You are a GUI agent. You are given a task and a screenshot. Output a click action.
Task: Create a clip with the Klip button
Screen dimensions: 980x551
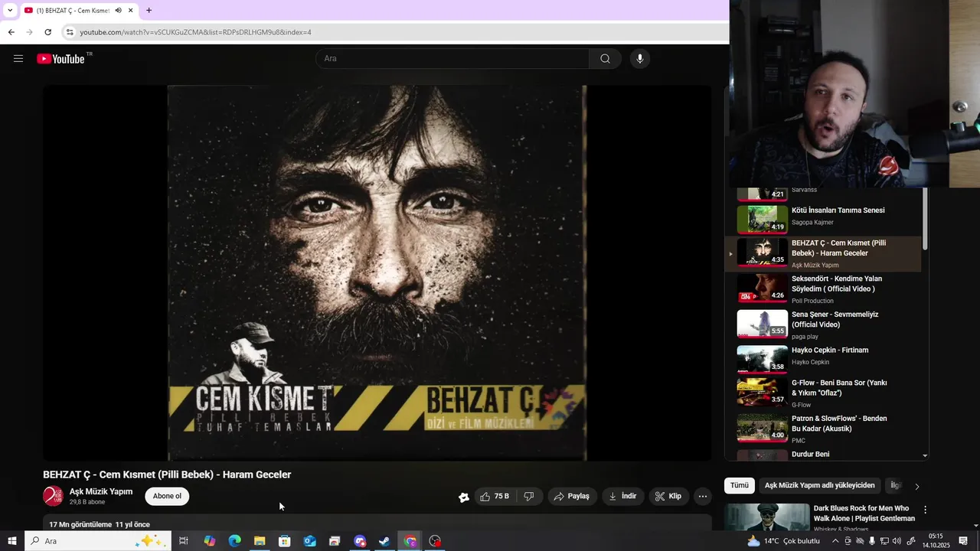tap(668, 497)
